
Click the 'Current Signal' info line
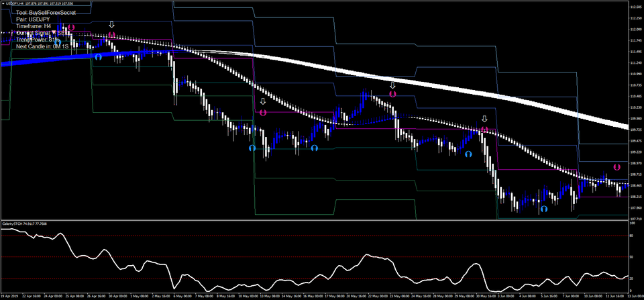point(43,33)
